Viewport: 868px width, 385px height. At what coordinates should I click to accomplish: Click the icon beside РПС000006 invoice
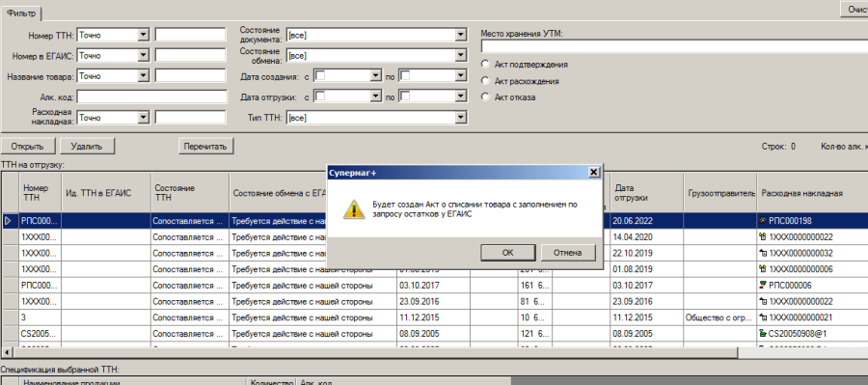tap(764, 286)
